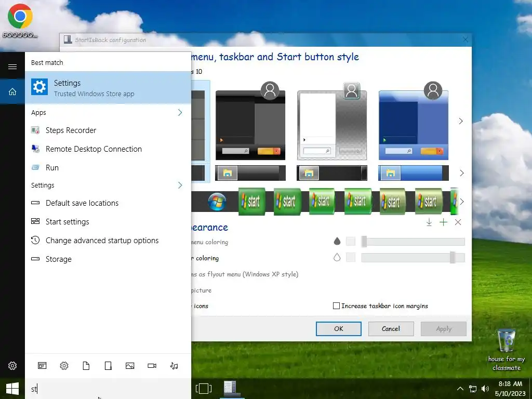Screen dimensions: 532x399
Task: Switch to StartIsBack taskbar app icon
Action: (232, 389)
